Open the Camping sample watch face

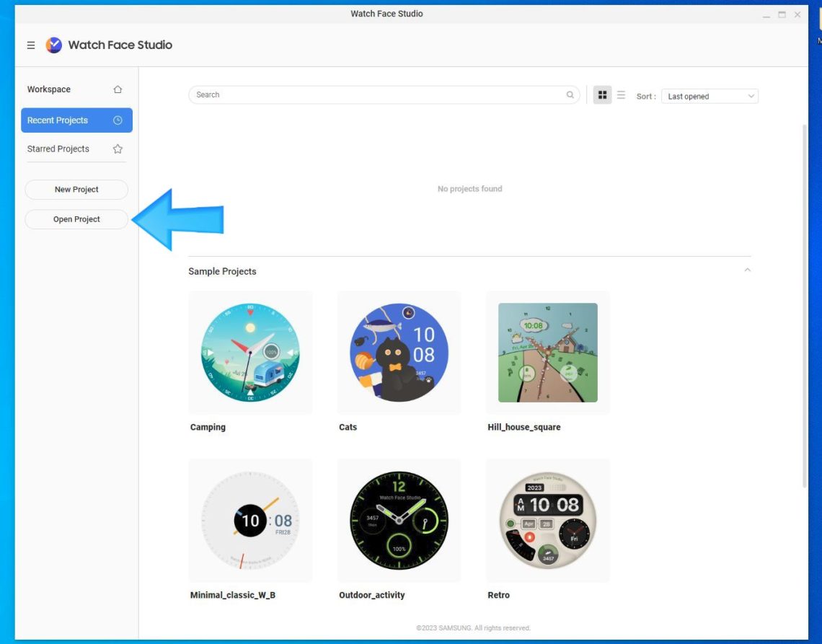click(251, 353)
